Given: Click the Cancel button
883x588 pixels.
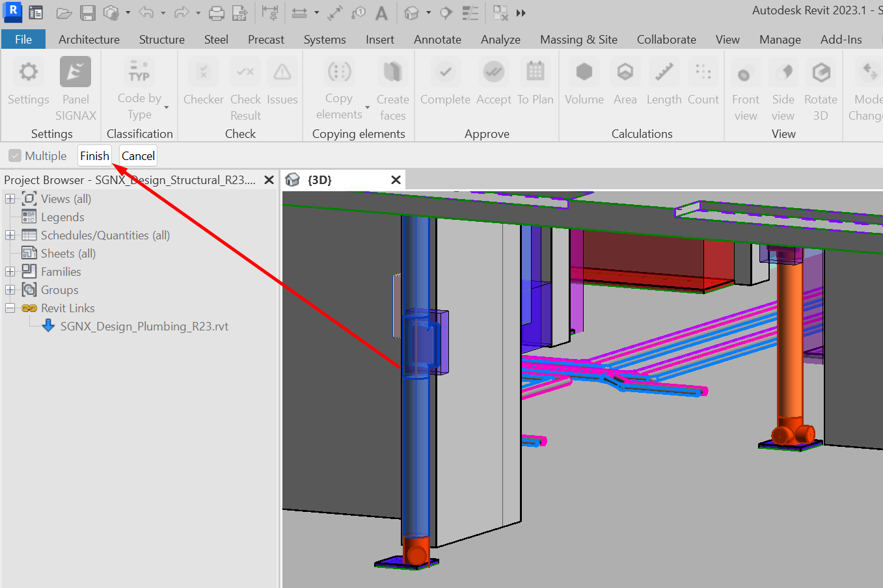Looking at the screenshot, I should [x=139, y=156].
